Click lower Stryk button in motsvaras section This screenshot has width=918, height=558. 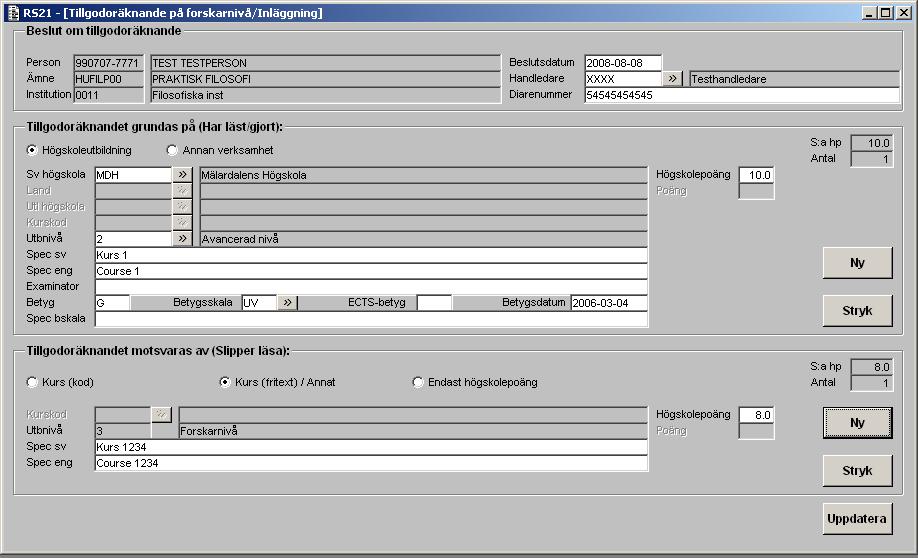[858, 471]
